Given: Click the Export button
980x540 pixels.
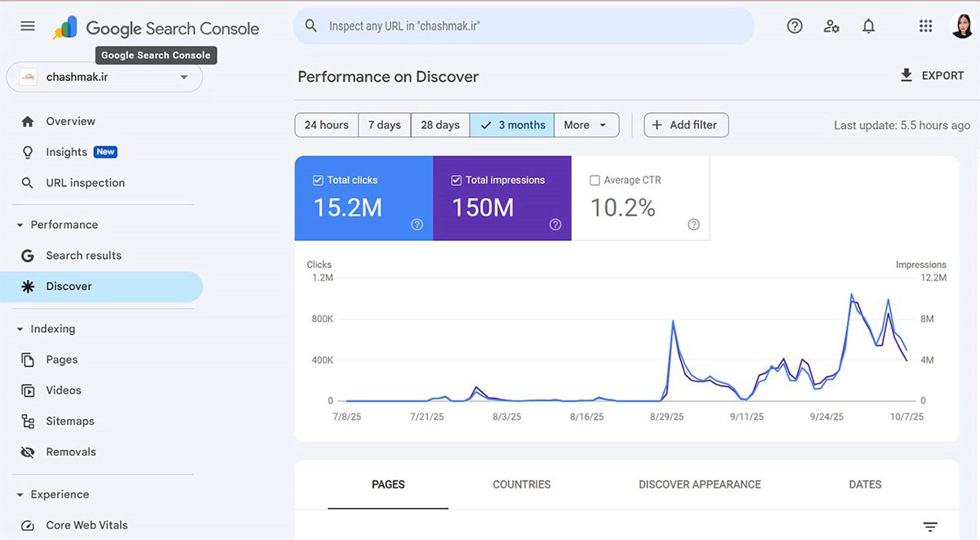Looking at the screenshot, I should [x=932, y=75].
